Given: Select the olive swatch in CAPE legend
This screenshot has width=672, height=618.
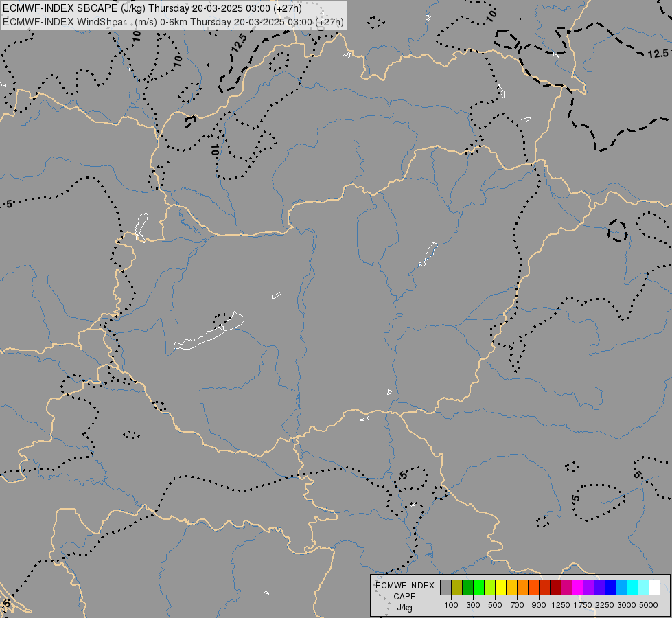Looking at the screenshot, I should coord(457,587).
